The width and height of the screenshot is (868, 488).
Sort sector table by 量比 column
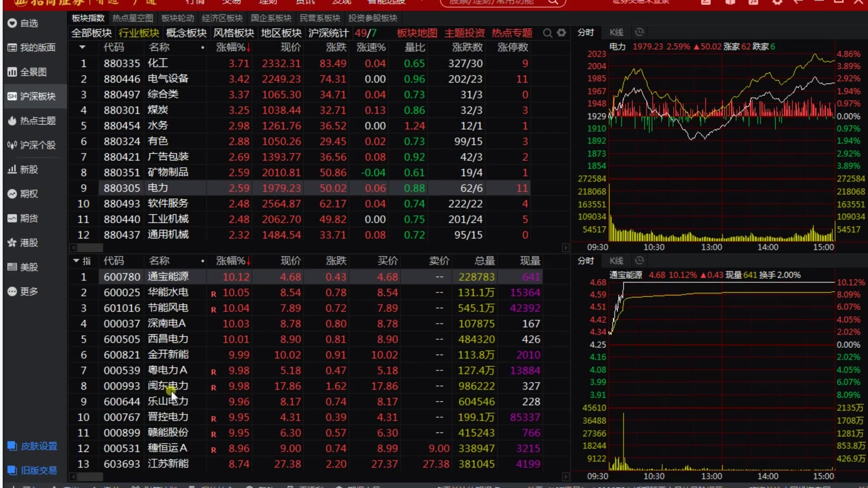415,47
